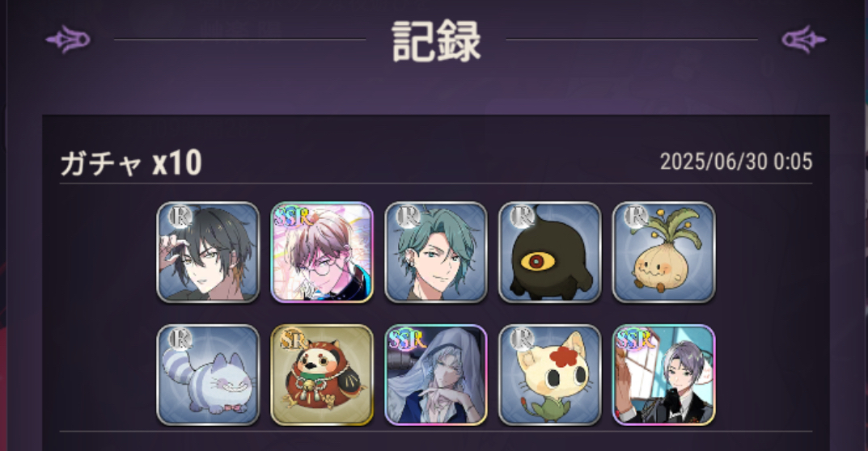The width and height of the screenshot is (868, 451).
Task: Tap the black one-eyed creature icon
Action: 550,252
